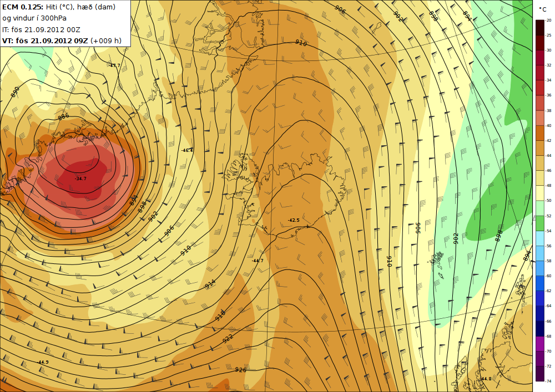The width and height of the screenshot is (555, 392).
Task: Pick the pale yellow legend swatch between -48 and -50
Action: coord(540,193)
